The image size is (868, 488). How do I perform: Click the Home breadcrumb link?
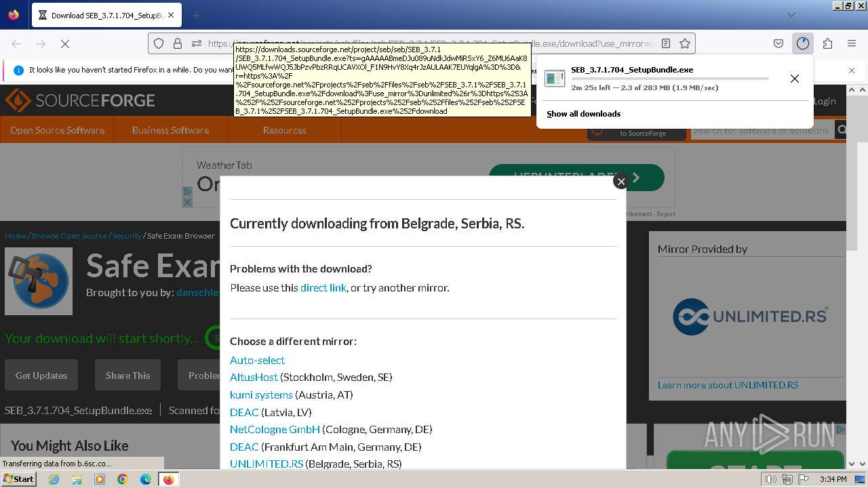16,236
